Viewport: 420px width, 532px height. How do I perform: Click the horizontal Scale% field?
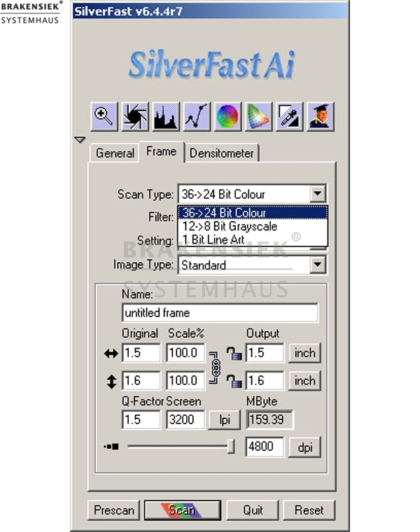(x=185, y=353)
